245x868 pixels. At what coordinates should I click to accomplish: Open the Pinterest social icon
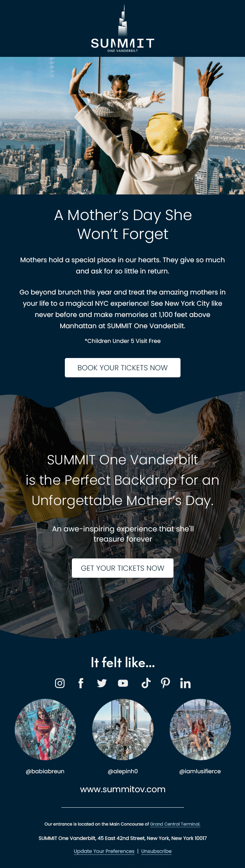click(165, 683)
